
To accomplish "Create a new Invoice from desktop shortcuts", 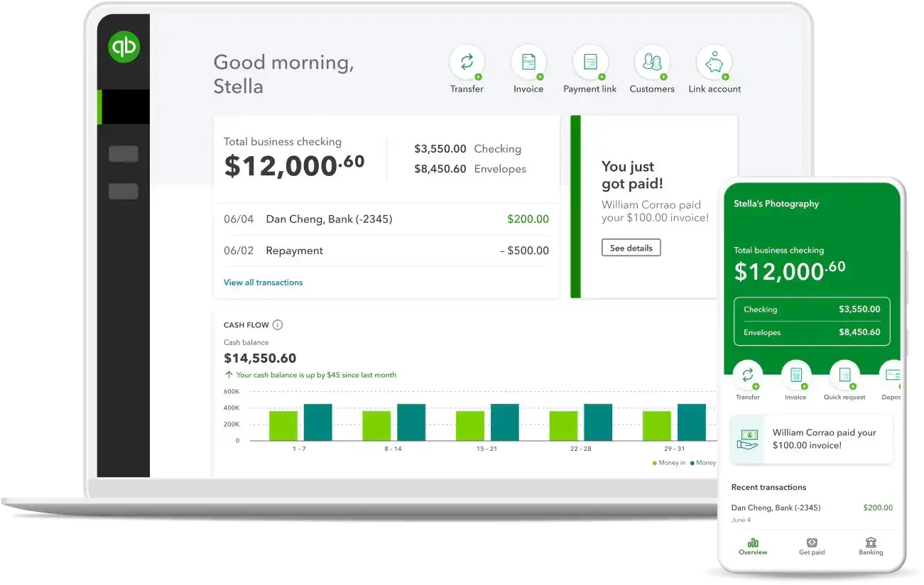I will pos(528,62).
